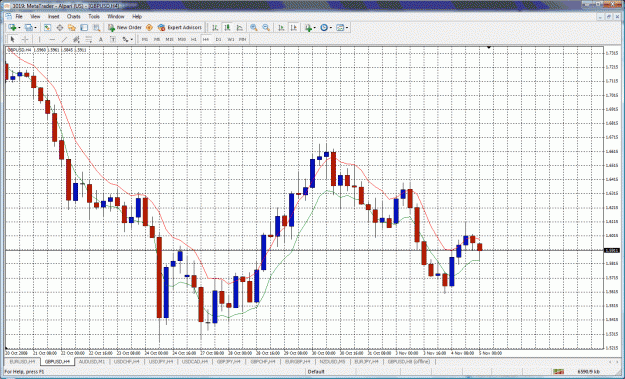Select the trendline drawing tool
Image resolution: width=625 pixels, height=379 pixels.
pos(65,39)
